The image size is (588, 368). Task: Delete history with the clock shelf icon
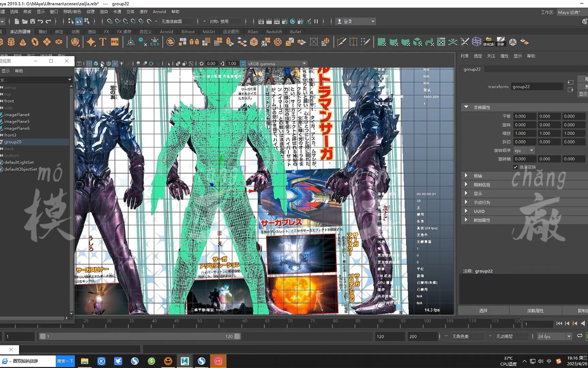[x=143, y=42]
